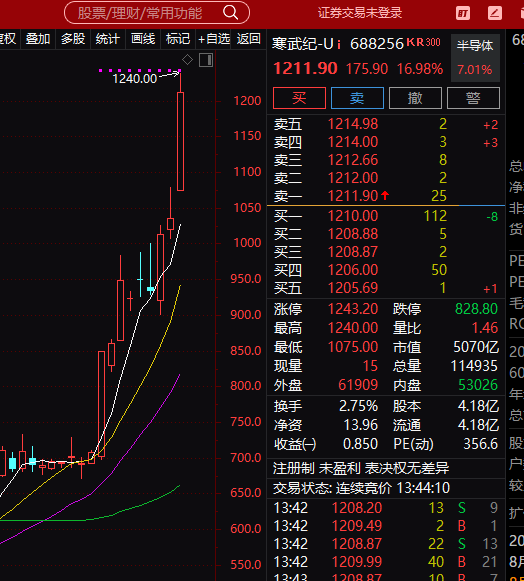524x581 pixels.
Task: Select 买五 price 1205.69
Action: 353,288
